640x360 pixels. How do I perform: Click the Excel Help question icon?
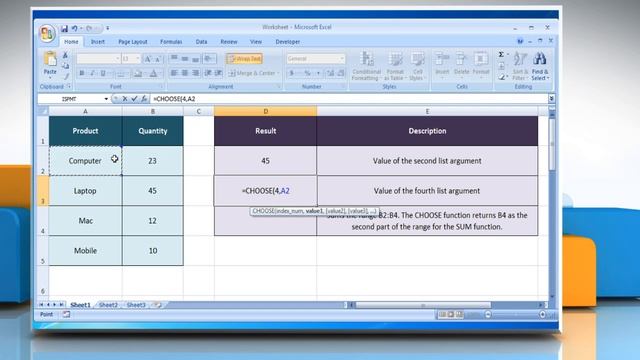[520, 41]
